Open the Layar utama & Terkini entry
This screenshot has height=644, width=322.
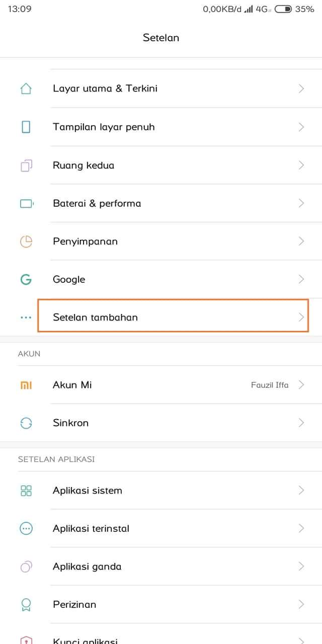click(x=105, y=89)
